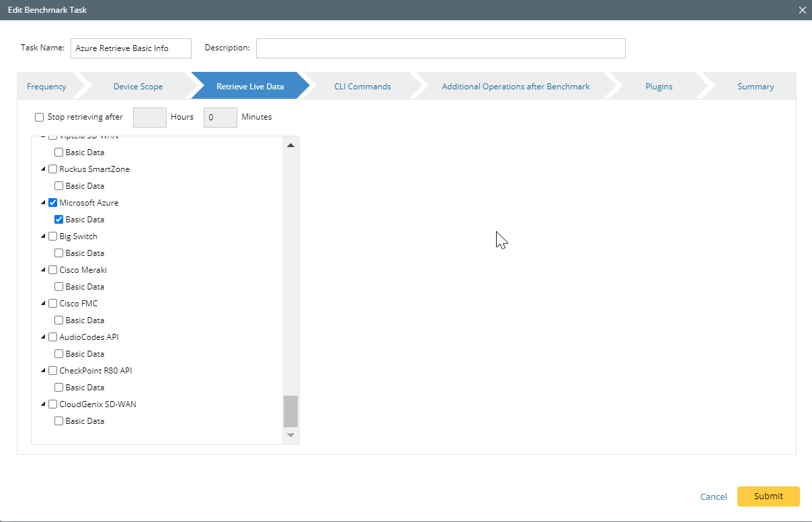Select Basic Data under CloudGenix SD-WAN
The height and width of the screenshot is (522, 812).
pyautogui.click(x=58, y=421)
